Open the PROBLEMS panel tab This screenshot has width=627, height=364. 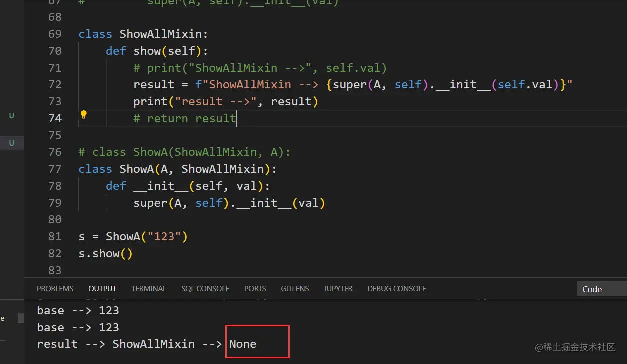pos(55,289)
